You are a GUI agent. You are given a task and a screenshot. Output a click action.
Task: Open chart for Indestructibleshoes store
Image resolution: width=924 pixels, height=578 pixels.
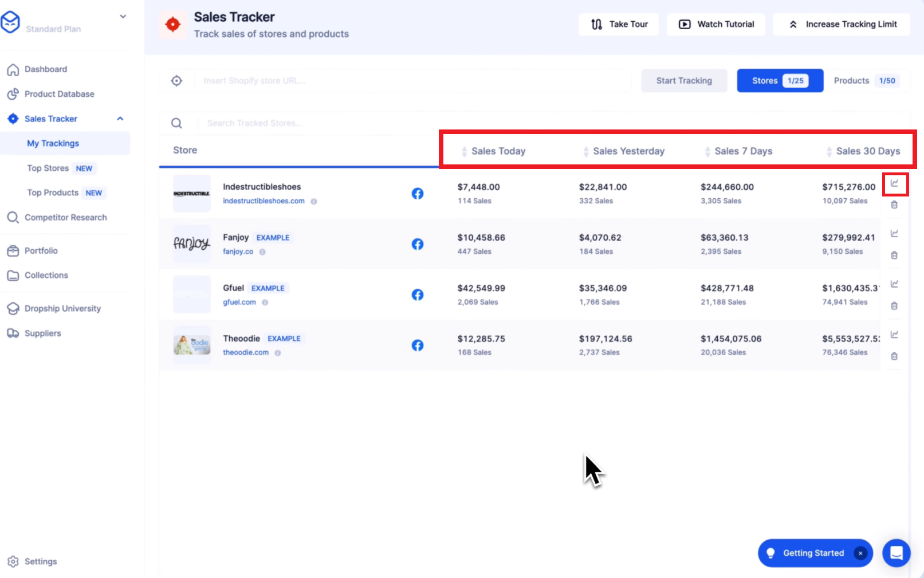click(894, 183)
